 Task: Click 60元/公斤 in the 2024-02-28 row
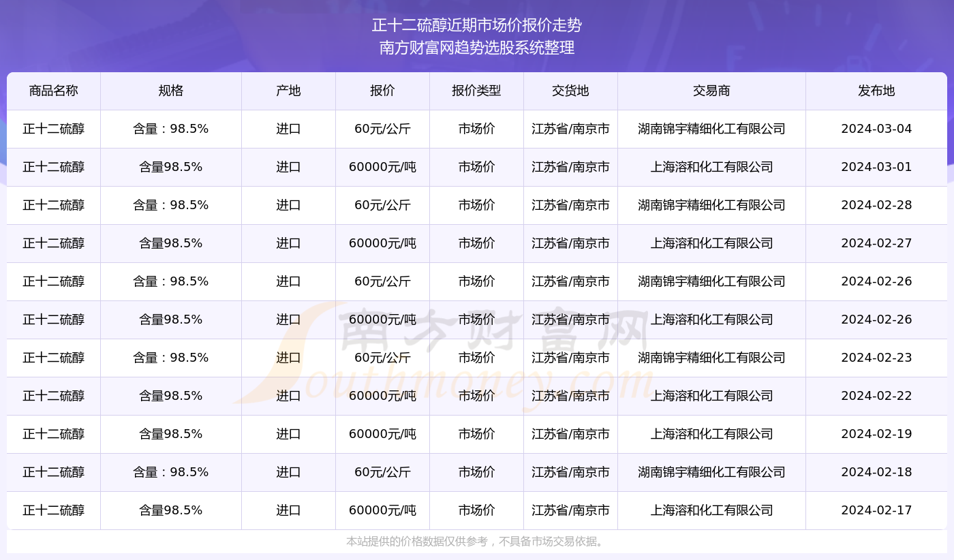tap(382, 205)
